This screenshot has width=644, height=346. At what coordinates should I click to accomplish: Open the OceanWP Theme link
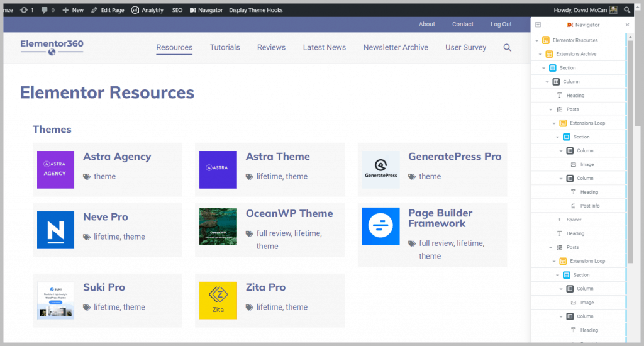pyautogui.click(x=289, y=213)
